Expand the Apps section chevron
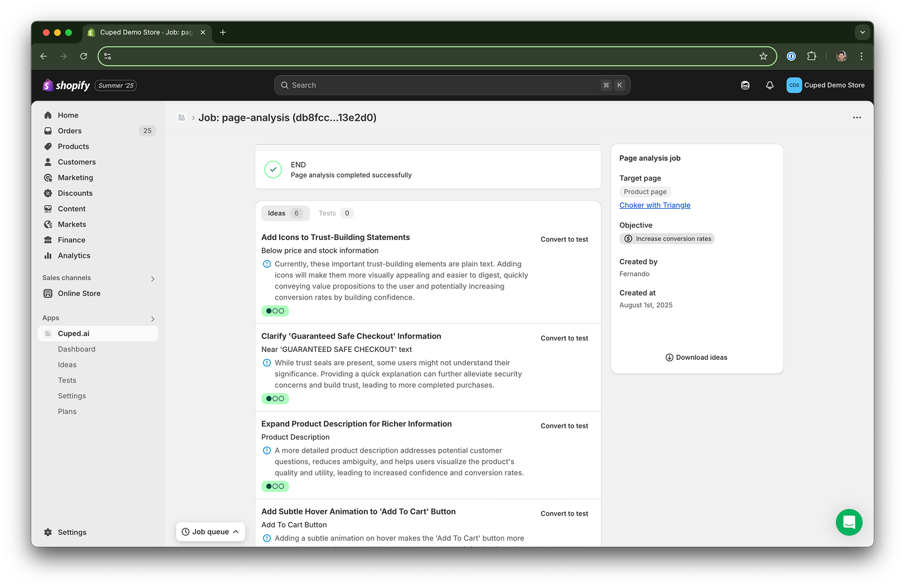Screen dimensions: 905x588 pyautogui.click(x=153, y=318)
